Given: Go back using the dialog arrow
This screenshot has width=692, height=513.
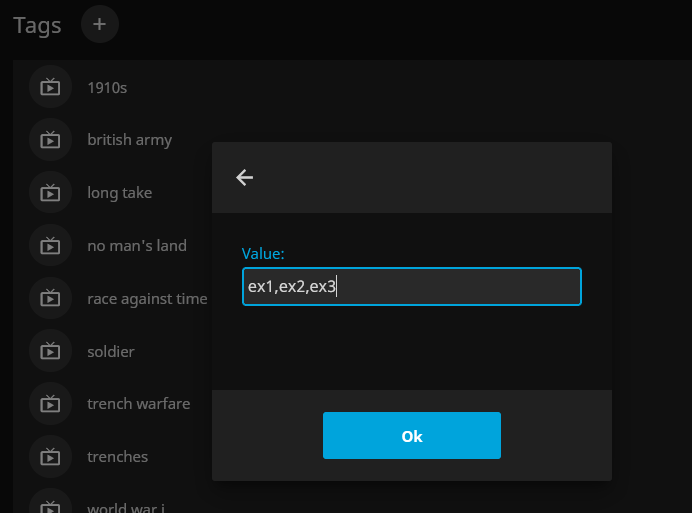Looking at the screenshot, I should [x=244, y=177].
